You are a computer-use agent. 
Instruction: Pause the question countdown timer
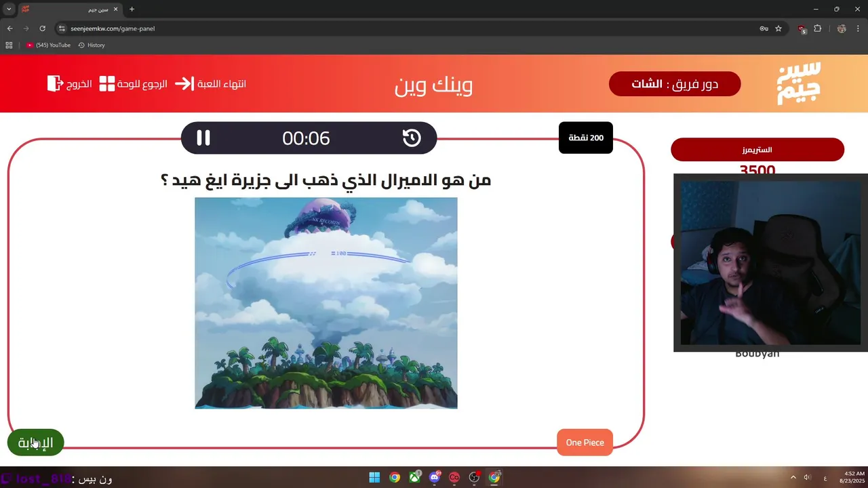click(203, 138)
